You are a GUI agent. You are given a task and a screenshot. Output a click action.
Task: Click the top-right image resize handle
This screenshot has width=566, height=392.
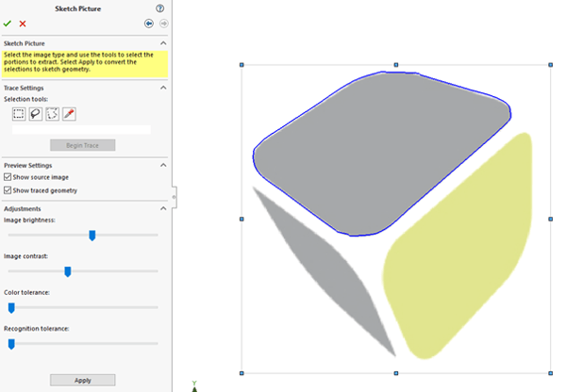pyautogui.click(x=551, y=65)
